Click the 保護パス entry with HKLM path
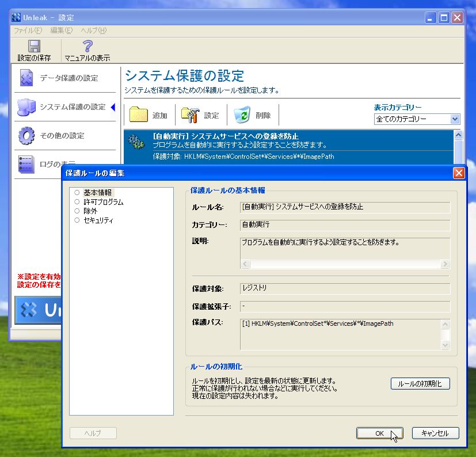 [318, 323]
